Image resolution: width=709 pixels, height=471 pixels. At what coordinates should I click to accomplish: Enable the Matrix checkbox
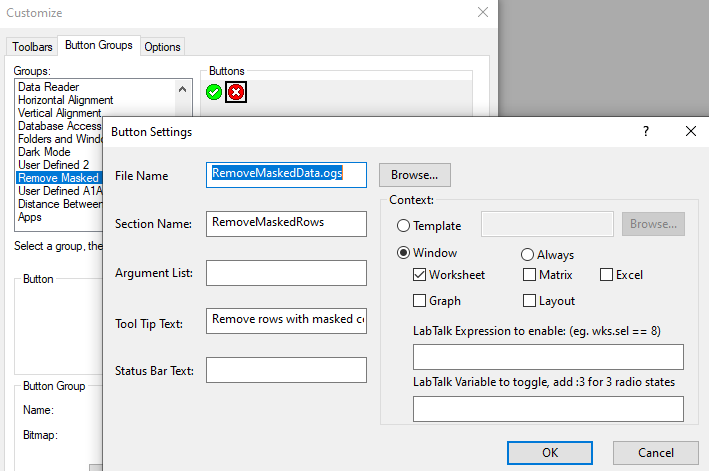coord(529,275)
